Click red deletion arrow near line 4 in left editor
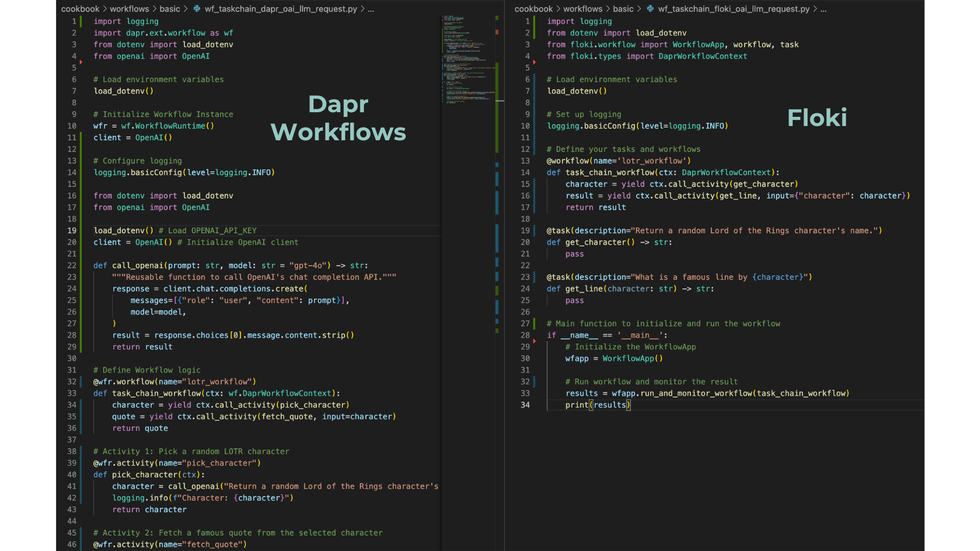The height and width of the screenshot is (551, 980). point(81,62)
